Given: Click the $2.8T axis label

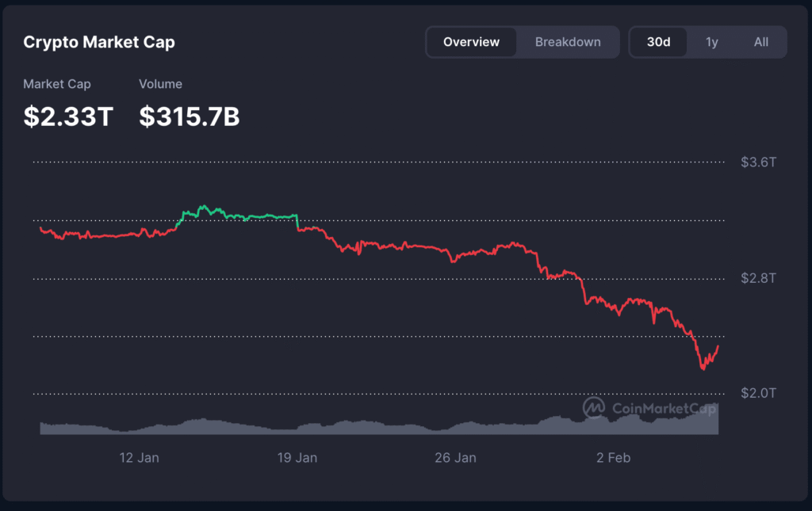Looking at the screenshot, I should coord(757,279).
